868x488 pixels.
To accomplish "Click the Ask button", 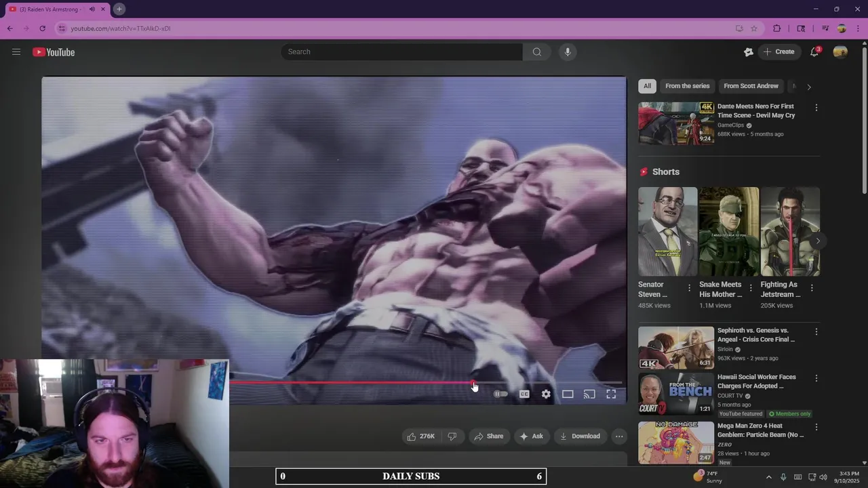I will click(x=532, y=436).
